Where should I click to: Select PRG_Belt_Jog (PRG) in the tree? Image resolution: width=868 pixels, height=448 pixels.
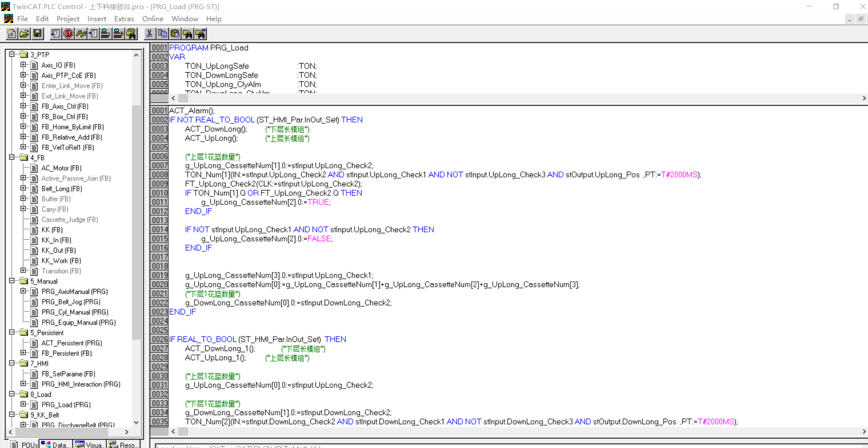pyautogui.click(x=71, y=302)
